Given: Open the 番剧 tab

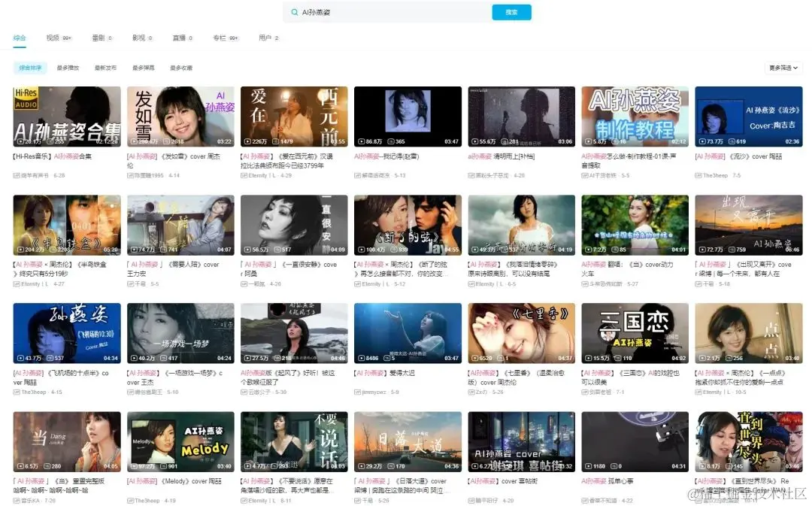Looking at the screenshot, I should click(x=101, y=38).
